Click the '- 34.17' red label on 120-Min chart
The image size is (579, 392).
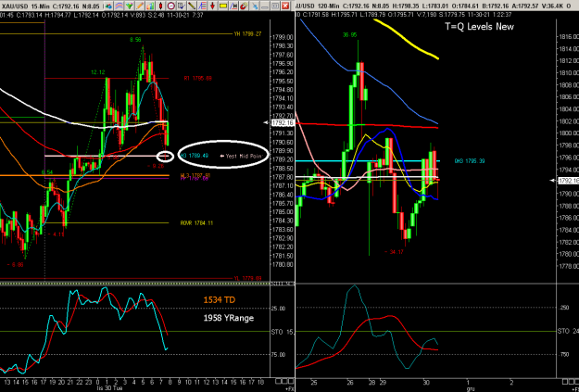394,252
